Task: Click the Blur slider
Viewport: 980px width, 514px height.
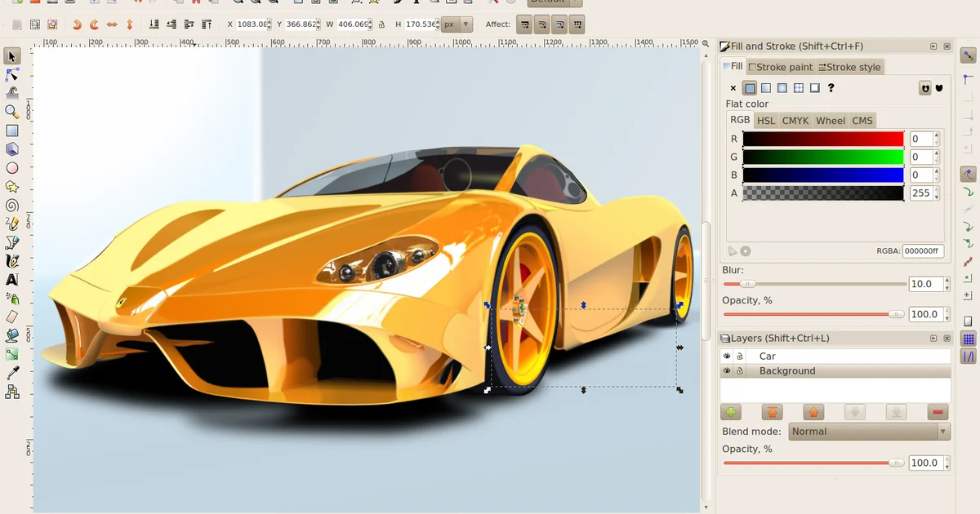Action: point(813,284)
